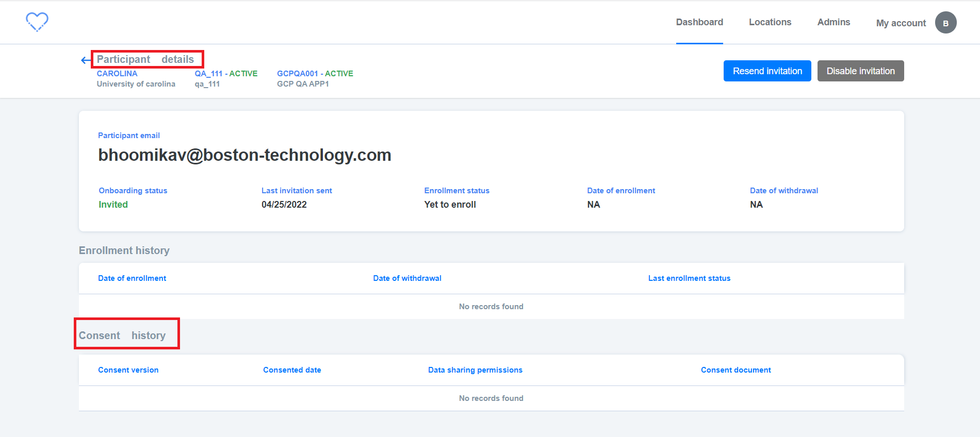
Task: Click the University of carolina text
Action: (x=136, y=84)
